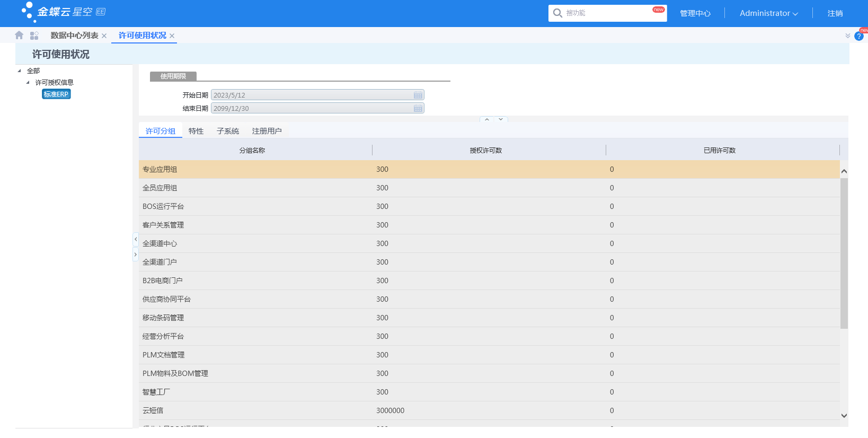868x438 pixels.
Task: Select the 客户关系管理 row
Action: click(489, 225)
